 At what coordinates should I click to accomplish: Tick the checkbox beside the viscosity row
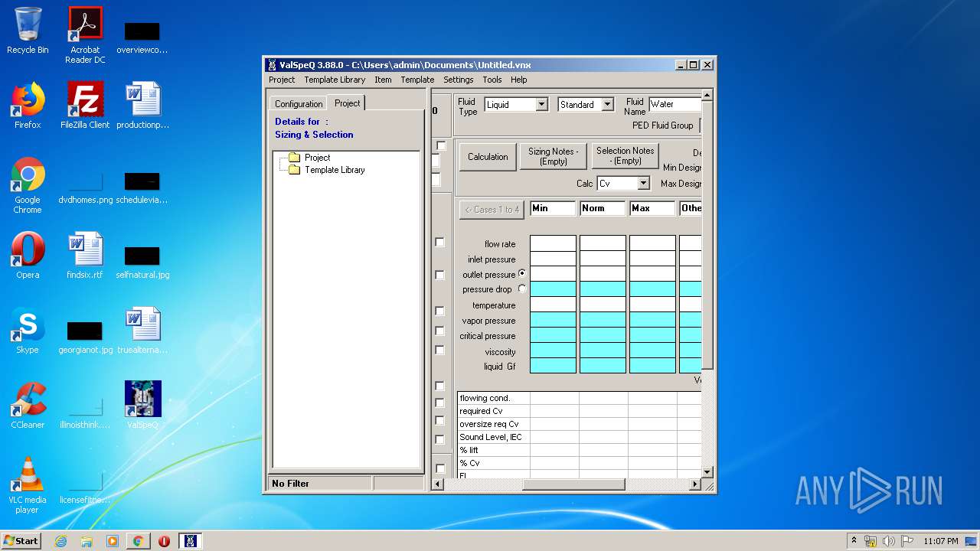click(x=439, y=350)
